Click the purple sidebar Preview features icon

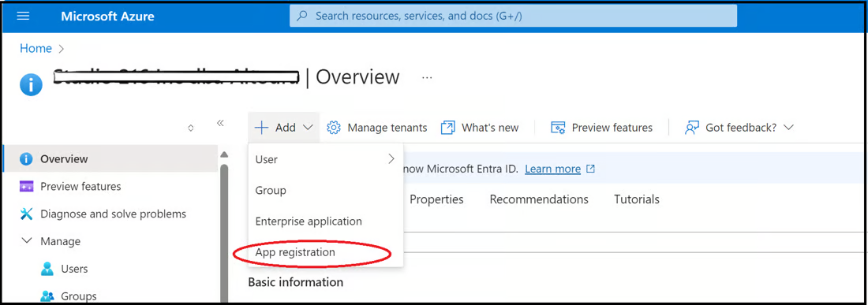click(26, 186)
